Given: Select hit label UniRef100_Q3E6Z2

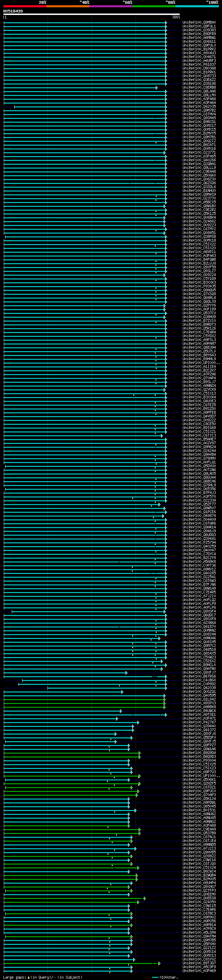Looking at the screenshot, I should point(199,80).
